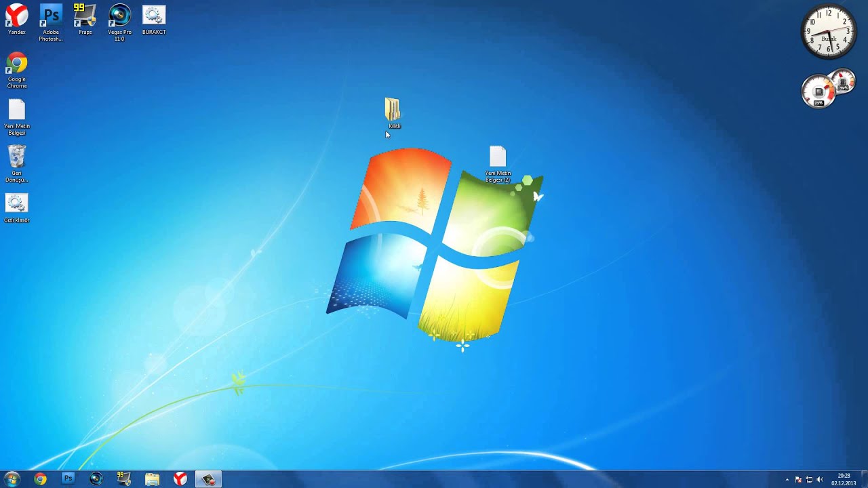Select the Google Chrome desktop shortcut
The image size is (868, 488).
pyautogui.click(x=16, y=70)
